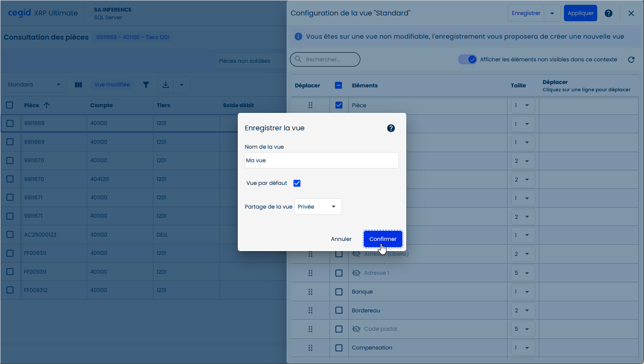Screen dimensions: 644x364
Task: Select the Pièces non soldées tab
Action: coord(245,61)
